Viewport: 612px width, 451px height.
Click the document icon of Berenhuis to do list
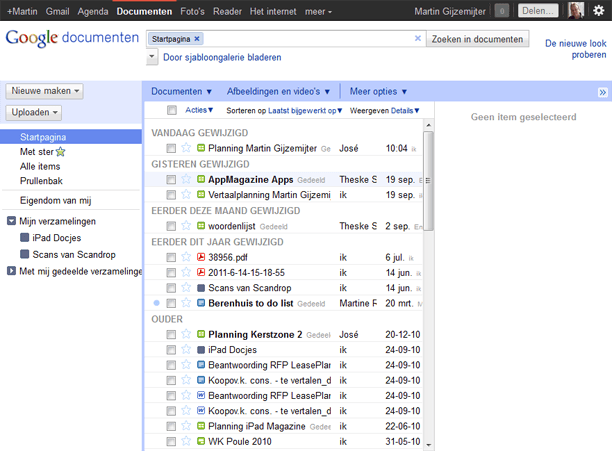coord(201,303)
